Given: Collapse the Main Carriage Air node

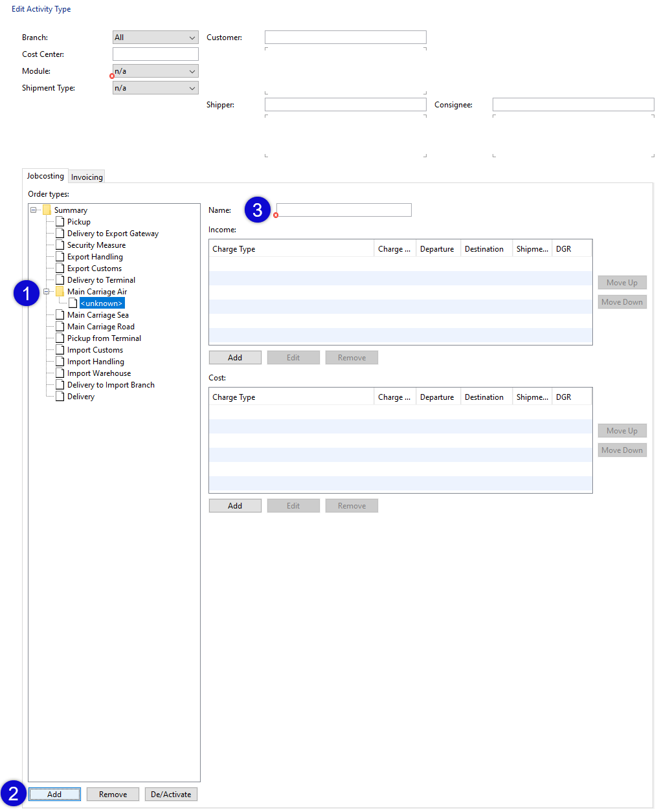Looking at the screenshot, I should pos(46,291).
